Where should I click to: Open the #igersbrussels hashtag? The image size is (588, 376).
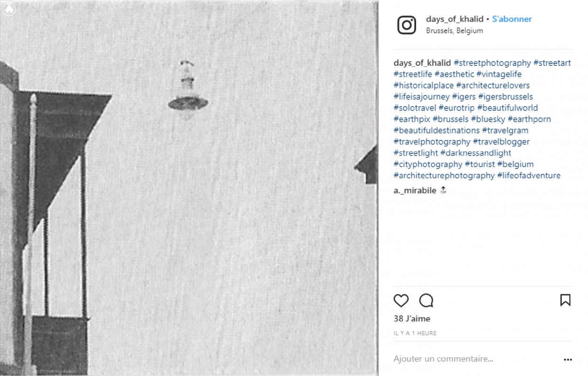click(505, 97)
